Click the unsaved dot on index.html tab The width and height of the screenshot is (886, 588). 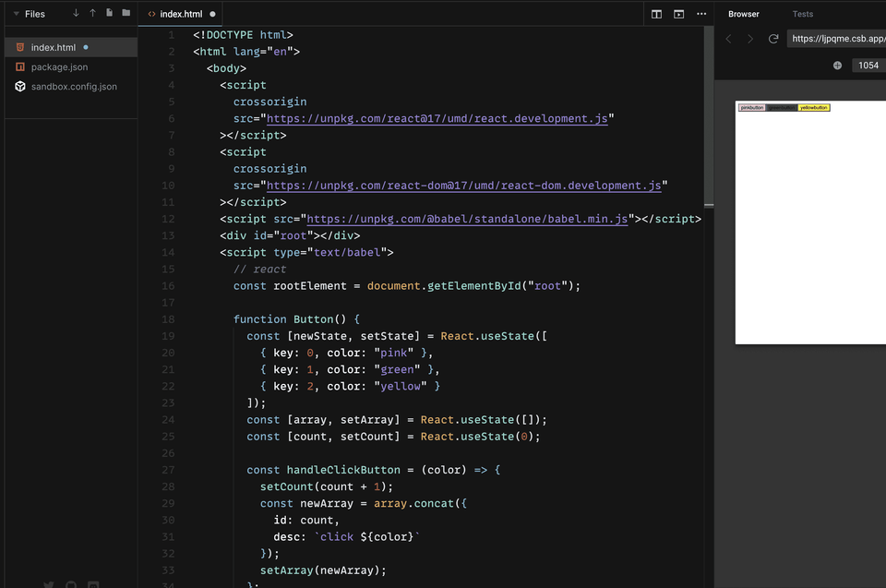[212, 14]
